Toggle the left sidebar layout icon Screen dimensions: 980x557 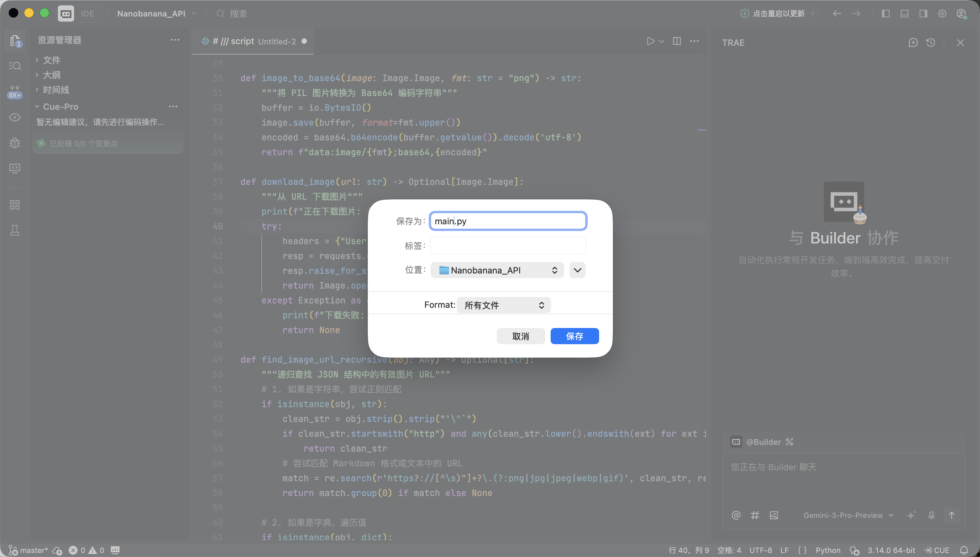click(885, 14)
